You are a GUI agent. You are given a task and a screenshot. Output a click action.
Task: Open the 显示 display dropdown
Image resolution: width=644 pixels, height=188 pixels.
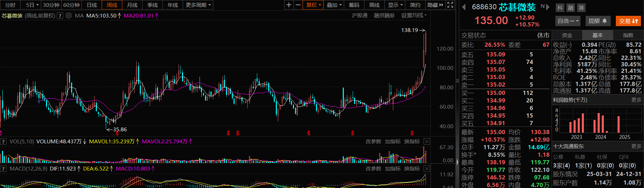[x=395, y=5]
